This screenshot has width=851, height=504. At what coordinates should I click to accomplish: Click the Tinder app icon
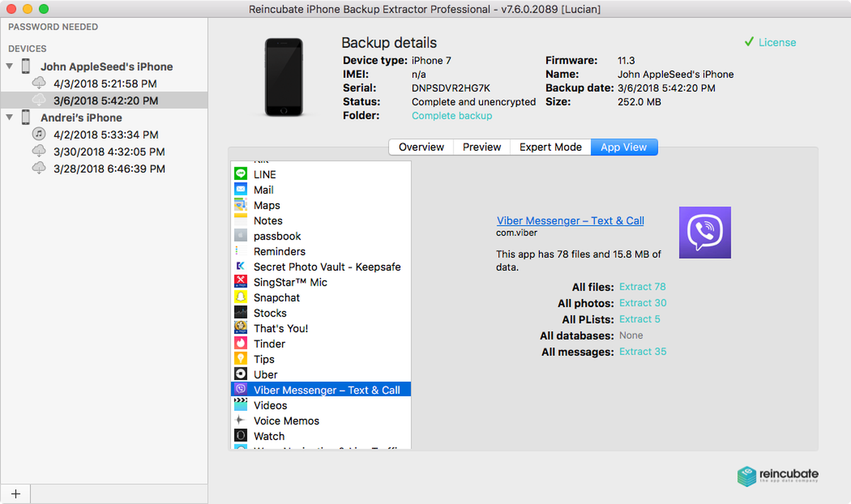(241, 343)
